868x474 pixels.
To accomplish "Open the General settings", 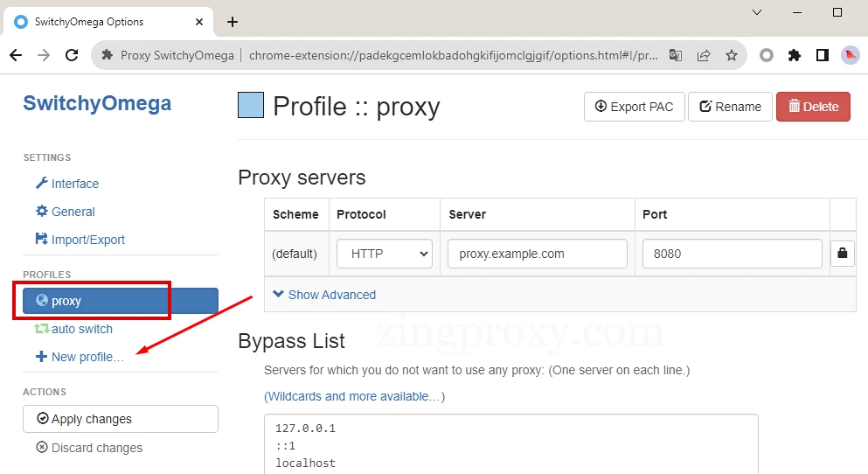I will 66,212.
